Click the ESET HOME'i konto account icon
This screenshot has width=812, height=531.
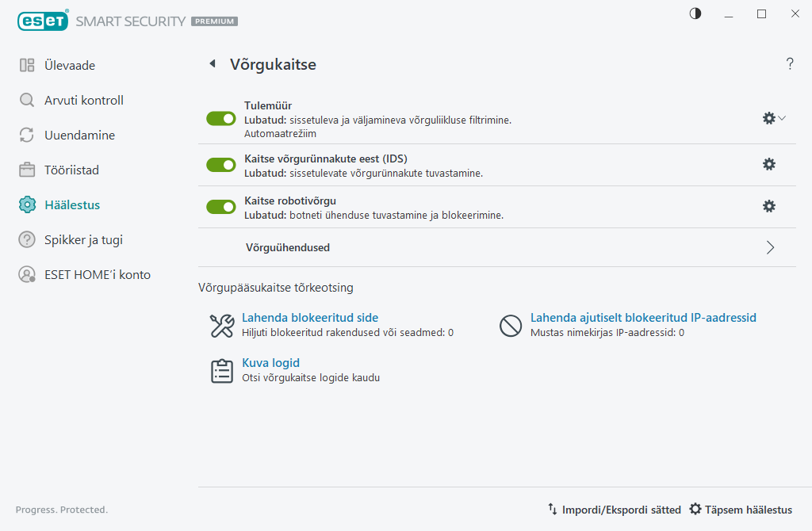click(26, 274)
